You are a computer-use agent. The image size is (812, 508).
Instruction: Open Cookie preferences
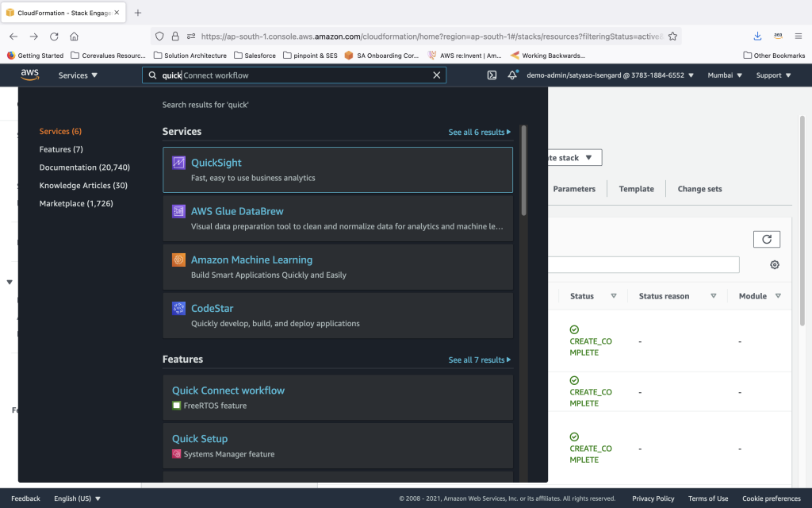[x=771, y=498]
